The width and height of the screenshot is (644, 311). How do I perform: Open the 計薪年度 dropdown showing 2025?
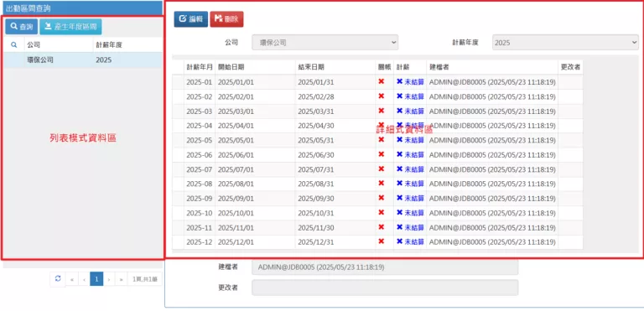[565, 42]
